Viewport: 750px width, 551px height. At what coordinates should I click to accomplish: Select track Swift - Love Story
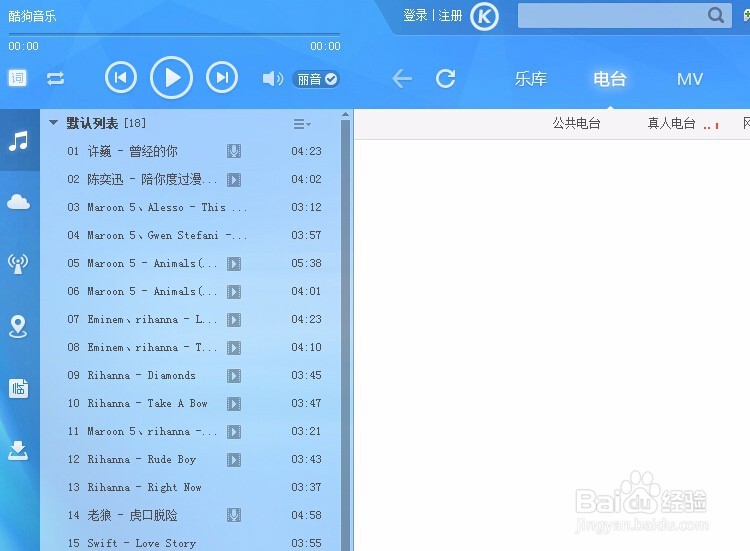click(x=190, y=543)
